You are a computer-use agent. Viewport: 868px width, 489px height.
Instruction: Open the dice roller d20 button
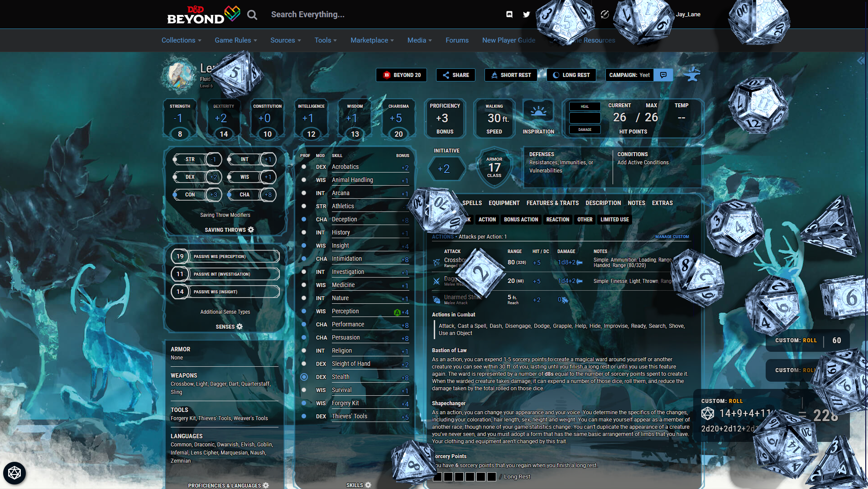coord(14,473)
